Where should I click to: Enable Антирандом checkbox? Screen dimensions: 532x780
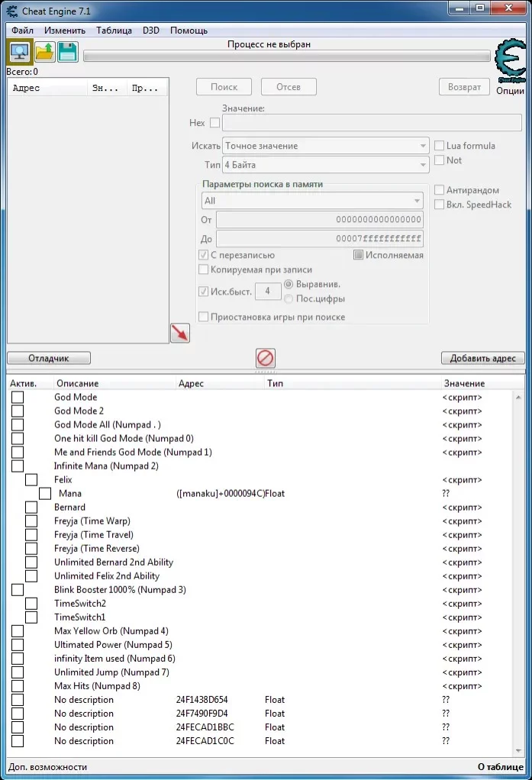tap(439, 190)
